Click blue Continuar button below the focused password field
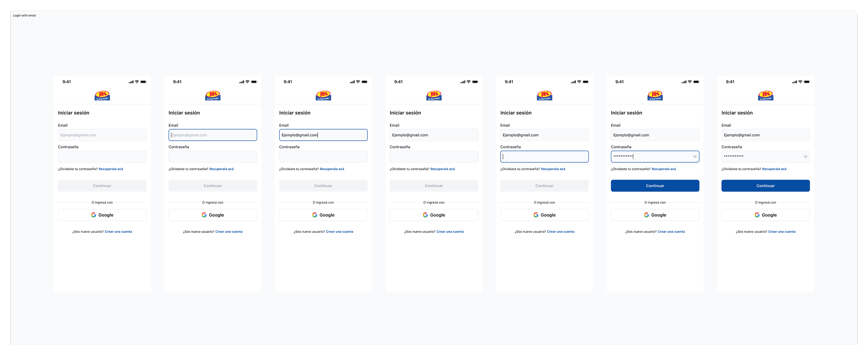Viewport: 868px width, 355px height. (x=655, y=186)
